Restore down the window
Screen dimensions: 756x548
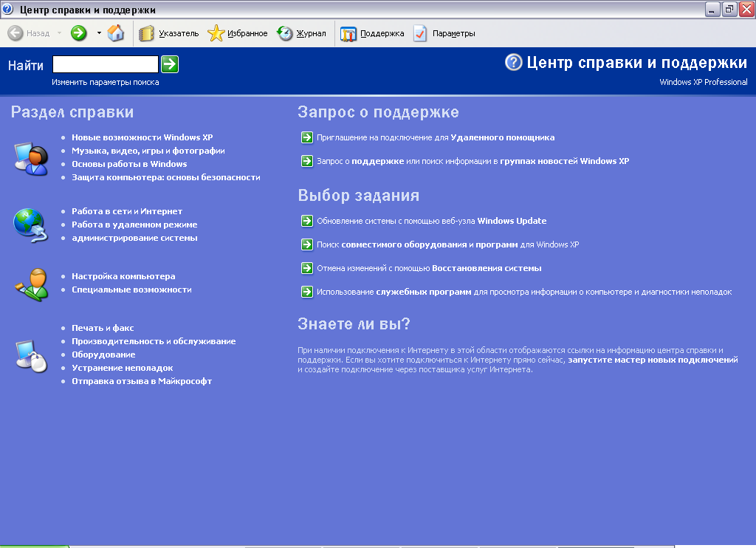[729, 9]
